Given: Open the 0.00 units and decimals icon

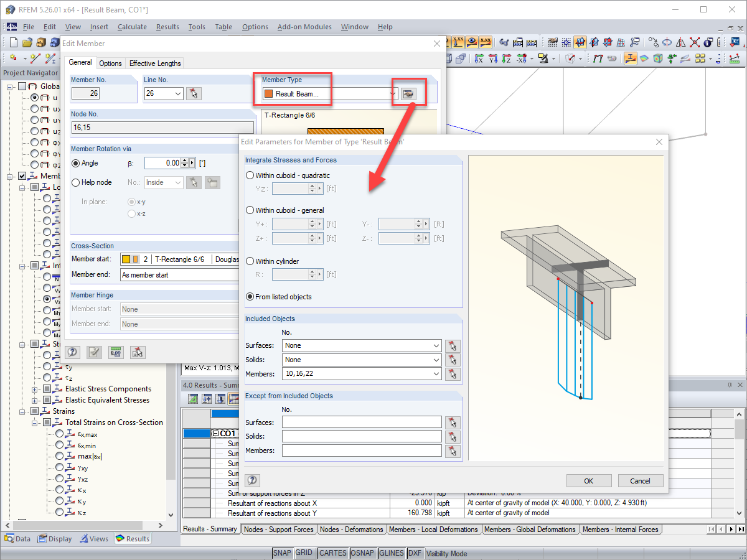Looking at the screenshot, I should coord(116,352).
